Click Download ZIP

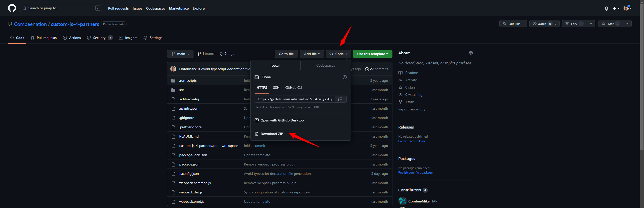coord(271,134)
